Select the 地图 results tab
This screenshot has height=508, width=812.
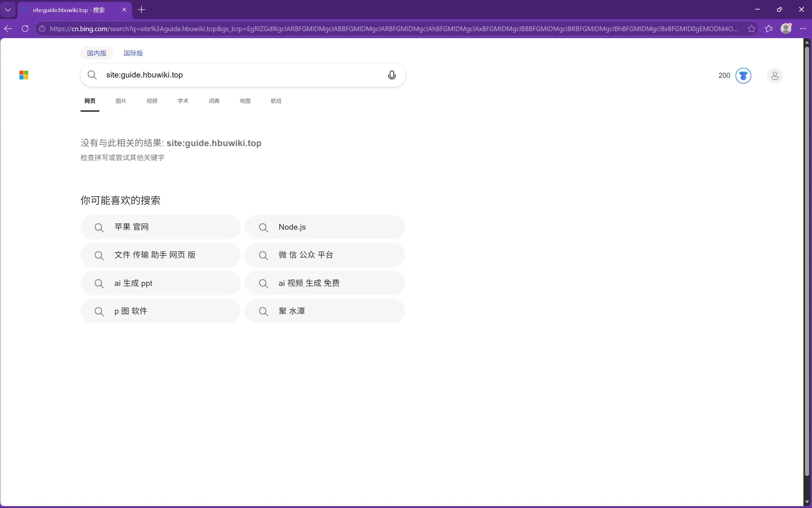tap(245, 101)
